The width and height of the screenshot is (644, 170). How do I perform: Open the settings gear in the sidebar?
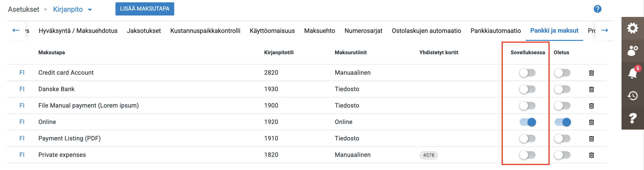pyautogui.click(x=632, y=28)
